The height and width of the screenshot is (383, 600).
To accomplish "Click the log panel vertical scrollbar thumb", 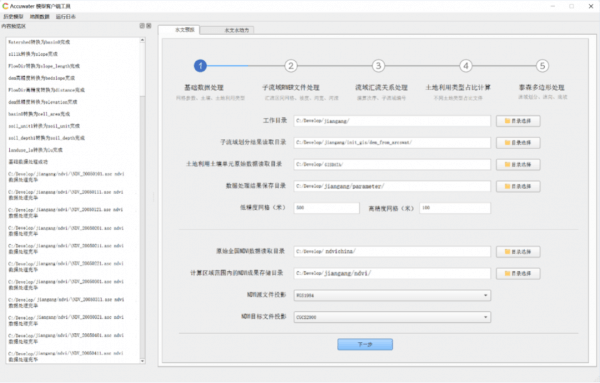I will [142, 69].
